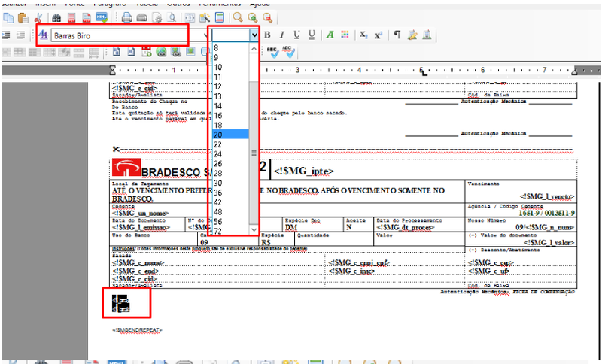Click the <!$MG_c_cnpj_cpf> field text
This screenshot has width=602, height=364.
tap(359, 262)
